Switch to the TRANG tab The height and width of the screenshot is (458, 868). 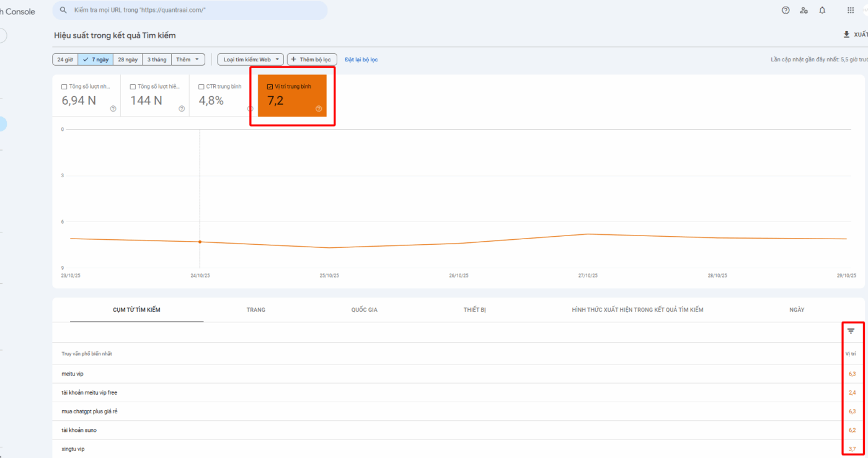[255, 310]
